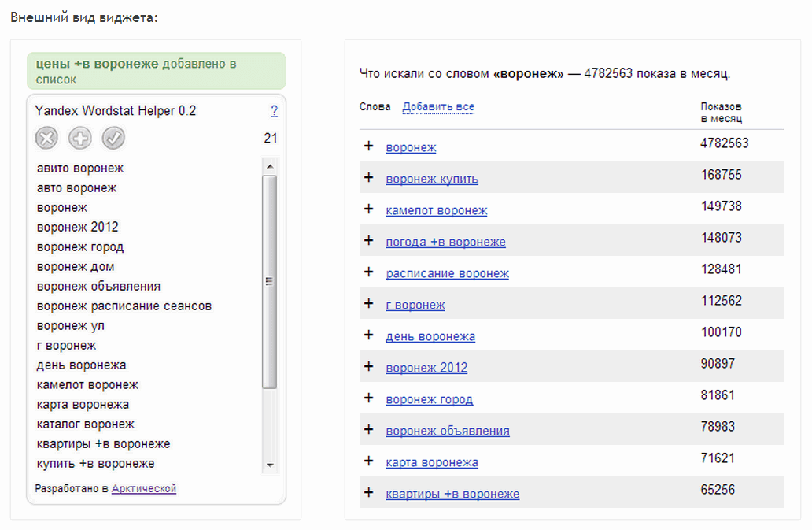The height and width of the screenshot is (530, 812).
Task: Click the scroll up arrow of keyword list
Action: (269, 166)
